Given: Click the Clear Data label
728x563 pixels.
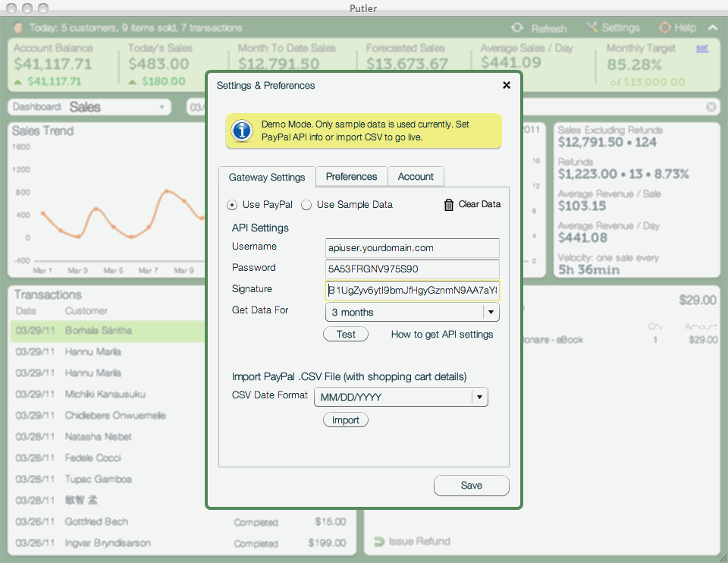Looking at the screenshot, I should 479,204.
